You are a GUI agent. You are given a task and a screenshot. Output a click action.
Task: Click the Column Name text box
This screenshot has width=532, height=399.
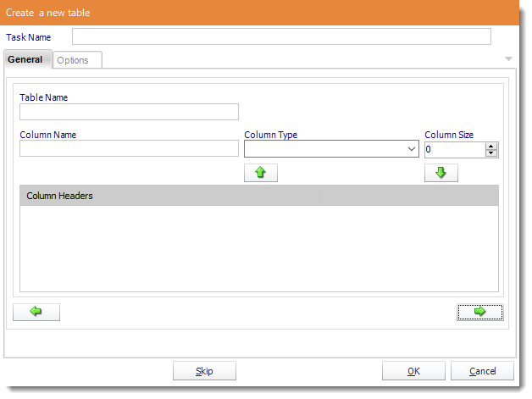(x=129, y=148)
